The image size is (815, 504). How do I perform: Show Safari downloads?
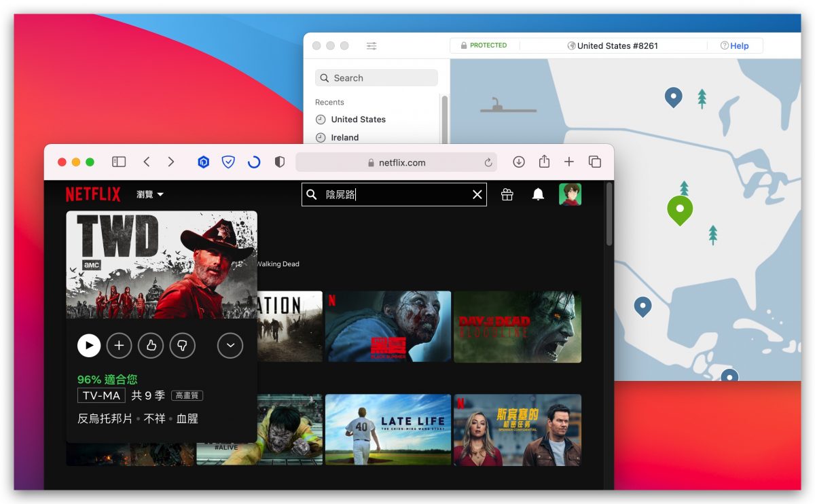pos(519,162)
